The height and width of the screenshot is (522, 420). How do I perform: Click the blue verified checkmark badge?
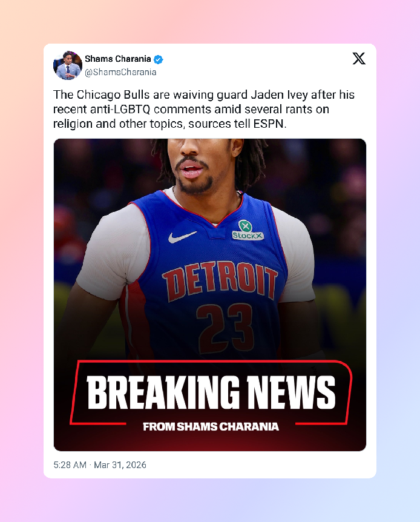(159, 59)
